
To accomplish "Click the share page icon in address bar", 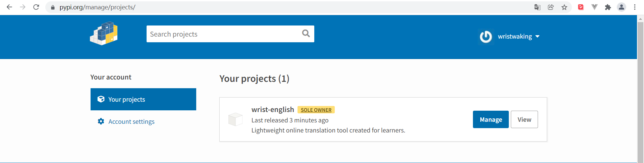I will click(551, 7).
